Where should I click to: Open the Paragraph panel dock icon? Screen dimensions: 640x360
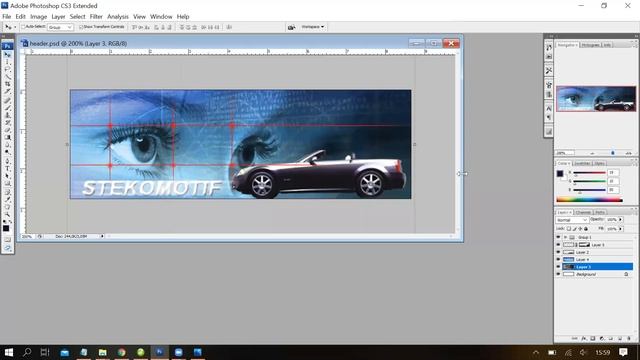point(549,118)
